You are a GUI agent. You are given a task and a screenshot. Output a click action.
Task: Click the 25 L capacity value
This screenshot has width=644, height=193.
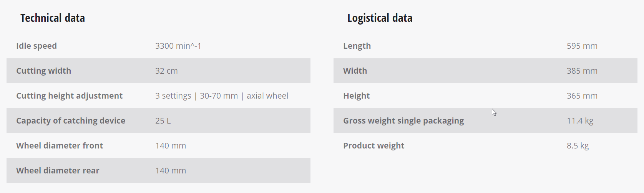tap(163, 121)
